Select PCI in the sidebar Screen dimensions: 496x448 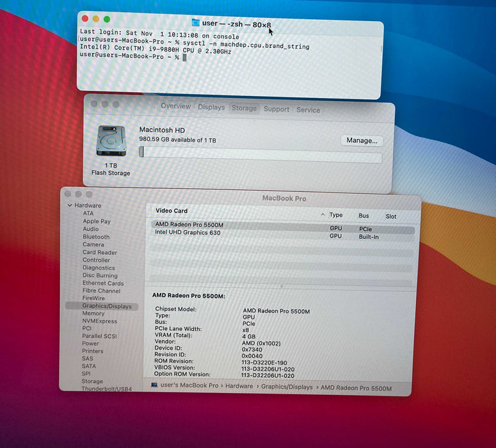tap(87, 328)
